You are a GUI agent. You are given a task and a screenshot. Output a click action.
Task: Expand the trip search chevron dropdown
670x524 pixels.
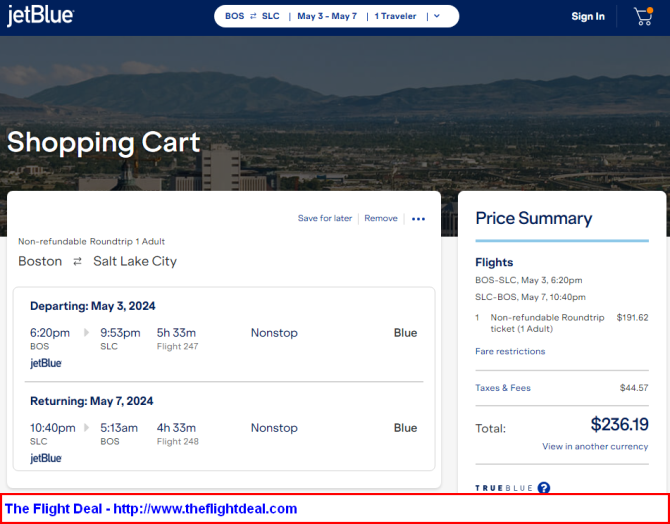pyautogui.click(x=436, y=16)
